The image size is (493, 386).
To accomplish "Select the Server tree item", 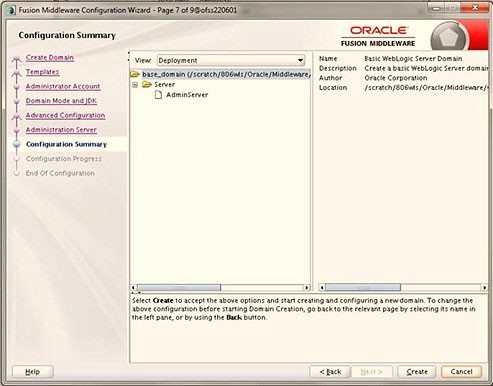I will [164, 85].
